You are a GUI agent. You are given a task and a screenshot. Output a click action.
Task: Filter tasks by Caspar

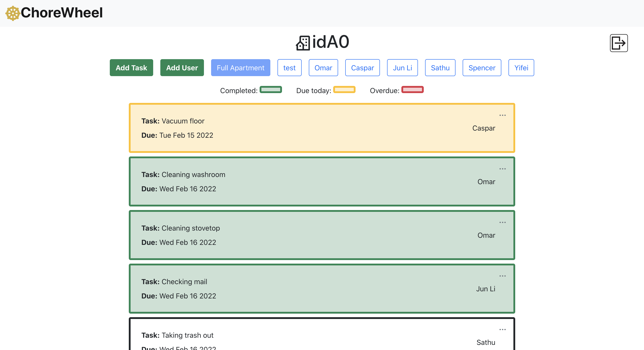coord(362,68)
